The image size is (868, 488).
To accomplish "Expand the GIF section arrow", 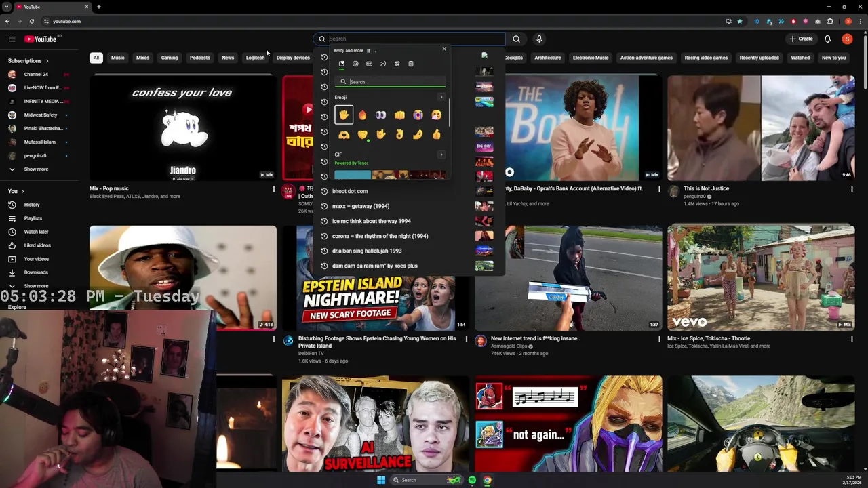I will click(441, 155).
